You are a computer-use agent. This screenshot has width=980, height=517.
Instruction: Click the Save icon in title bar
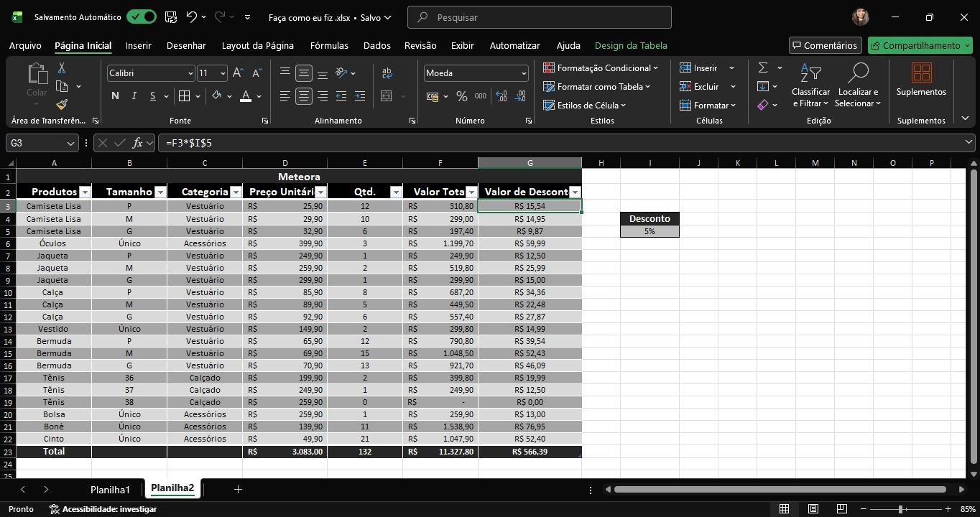170,17
